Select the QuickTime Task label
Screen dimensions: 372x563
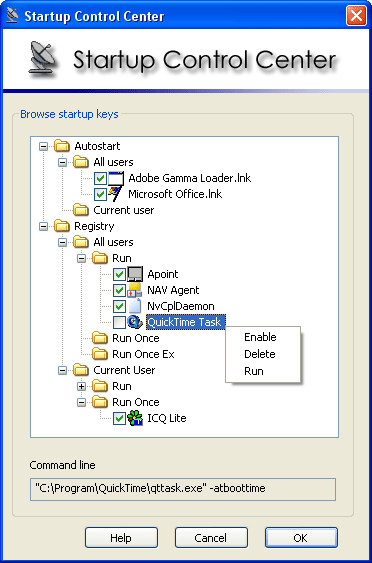pos(185,322)
